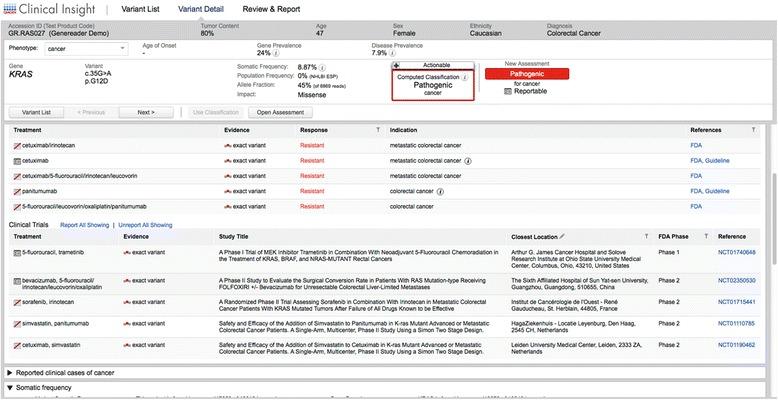Toggle report icon for 5-fluorouracil, trametinib trial

(x=17, y=253)
